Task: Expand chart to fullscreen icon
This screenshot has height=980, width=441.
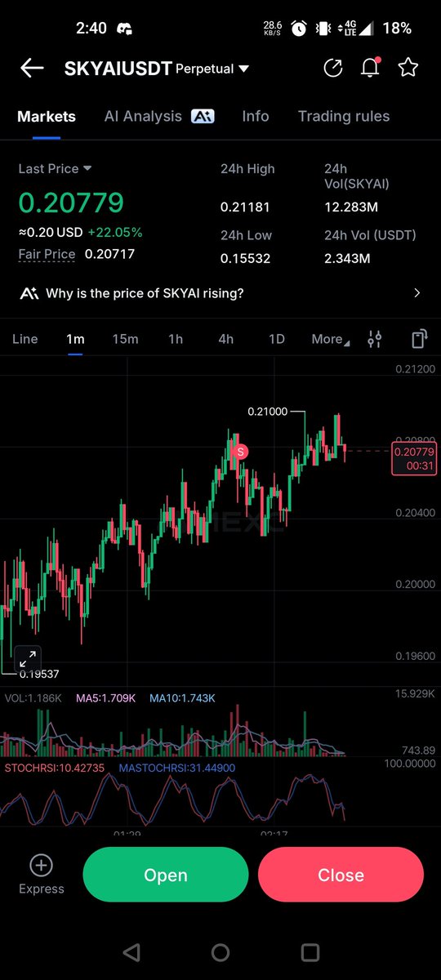Action: coord(27,658)
